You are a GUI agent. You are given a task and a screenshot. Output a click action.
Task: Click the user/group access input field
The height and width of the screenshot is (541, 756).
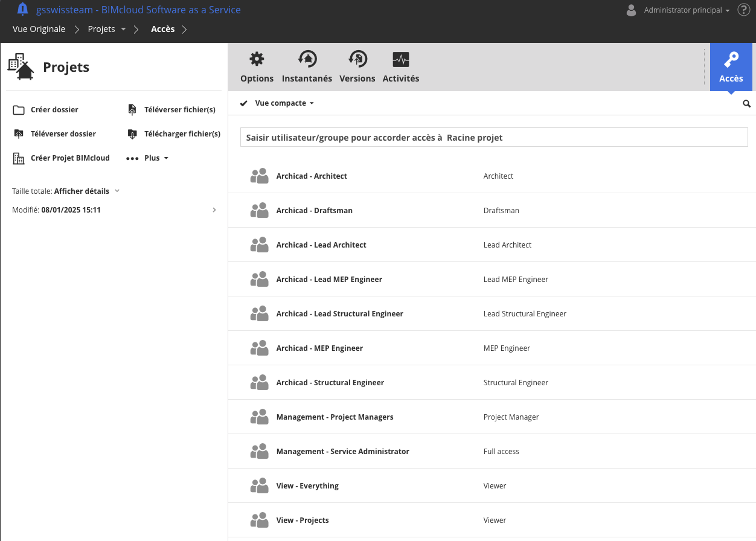tap(494, 137)
